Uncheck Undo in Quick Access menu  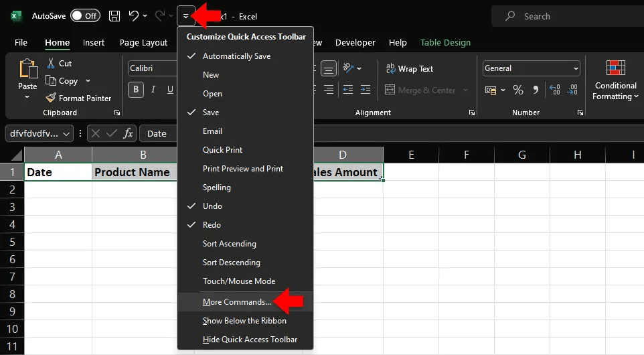(245, 206)
